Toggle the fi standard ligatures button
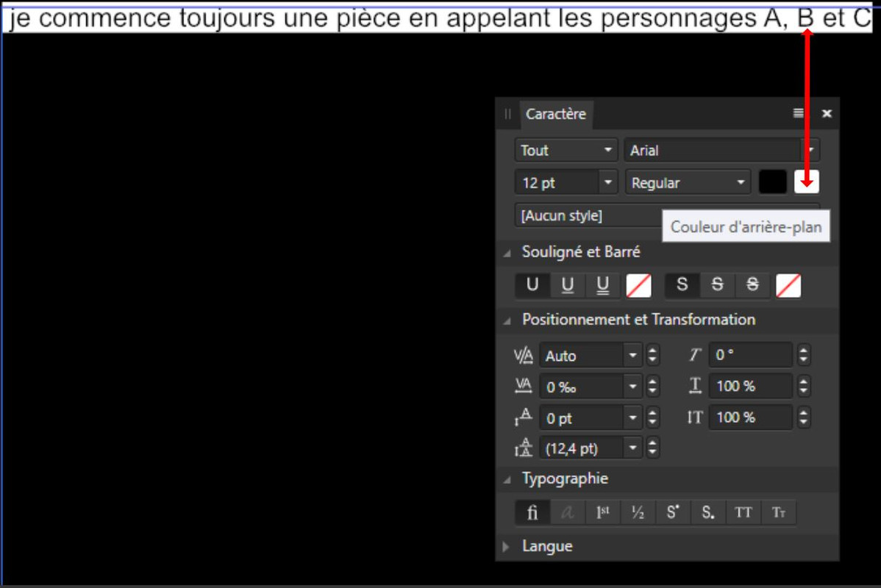 532,512
